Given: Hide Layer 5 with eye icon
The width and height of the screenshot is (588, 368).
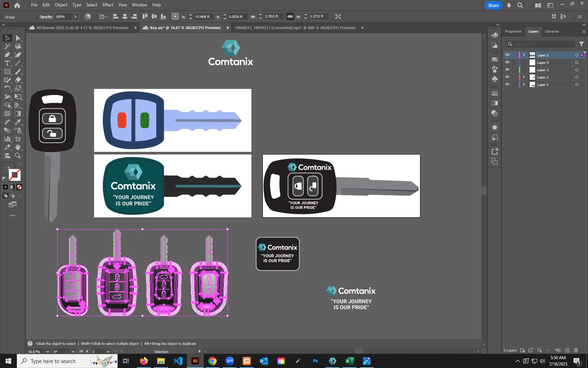Looking at the screenshot, I should click(x=507, y=55).
